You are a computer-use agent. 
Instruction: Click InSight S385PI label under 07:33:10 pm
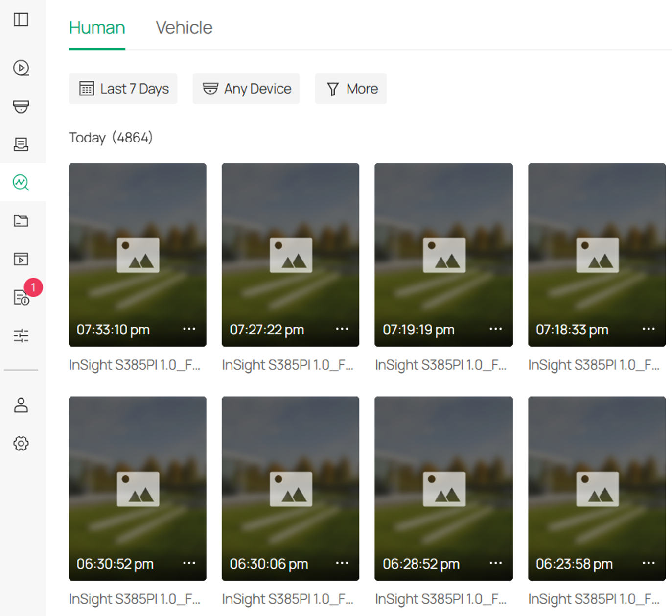click(135, 365)
